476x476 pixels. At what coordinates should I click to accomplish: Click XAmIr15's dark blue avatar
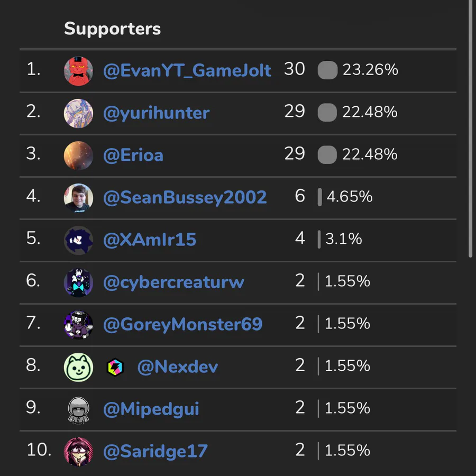(x=78, y=240)
